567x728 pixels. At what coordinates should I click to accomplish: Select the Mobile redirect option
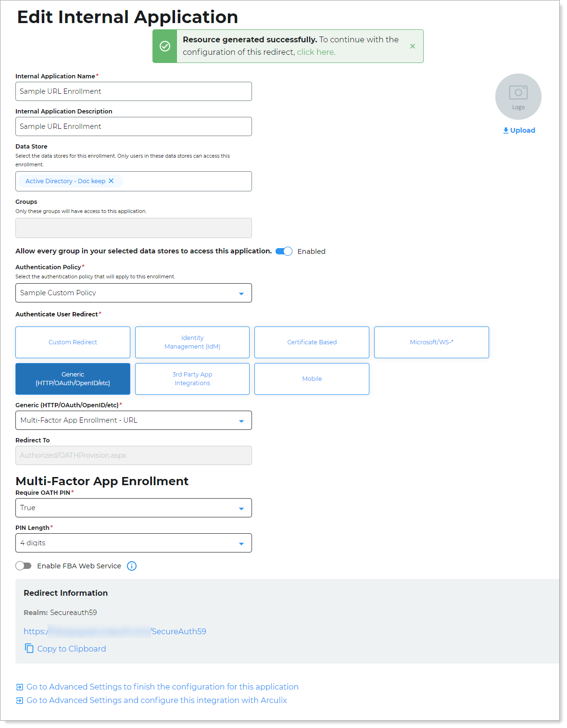click(312, 378)
